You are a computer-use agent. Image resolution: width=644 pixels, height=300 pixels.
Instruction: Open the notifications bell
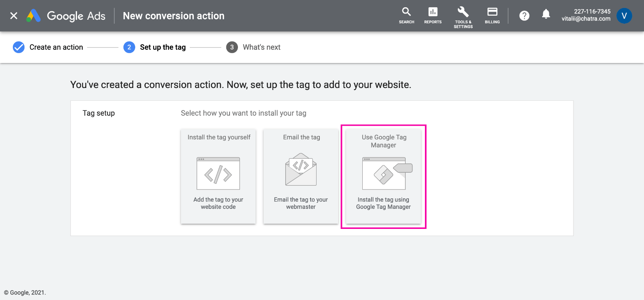tap(546, 15)
